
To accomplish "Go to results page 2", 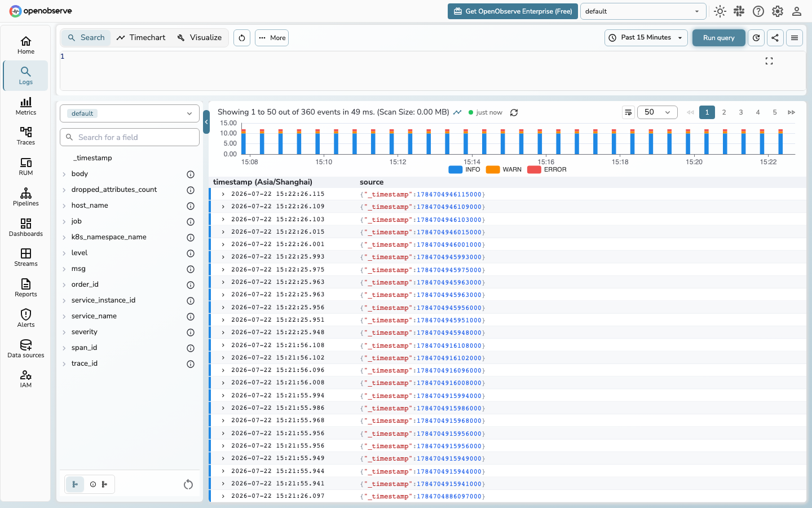I will point(724,112).
